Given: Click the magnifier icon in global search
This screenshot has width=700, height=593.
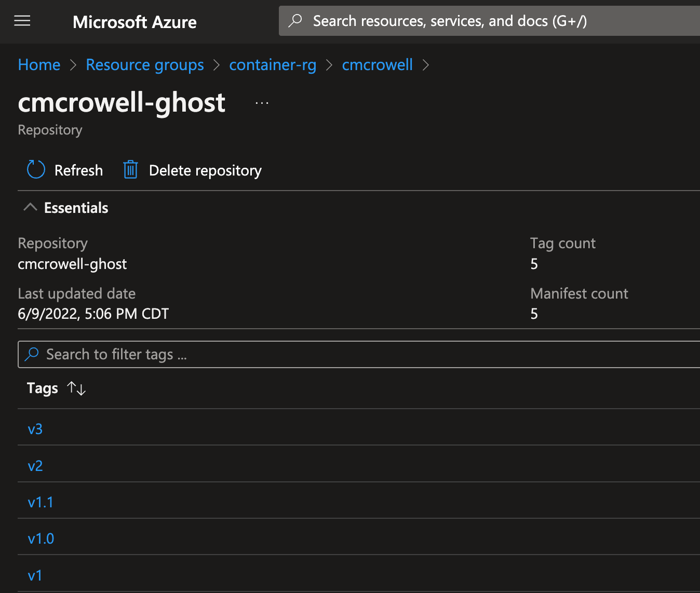Looking at the screenshot, I should [295, 21].
